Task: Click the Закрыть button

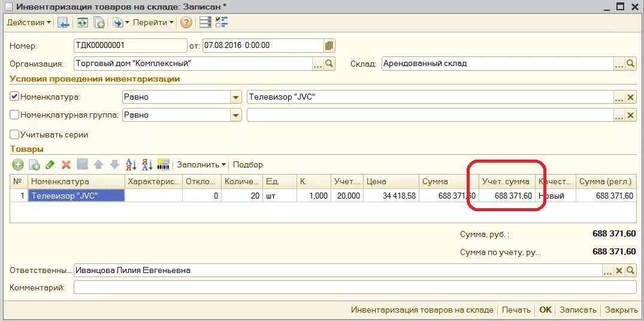Action: 621,310
